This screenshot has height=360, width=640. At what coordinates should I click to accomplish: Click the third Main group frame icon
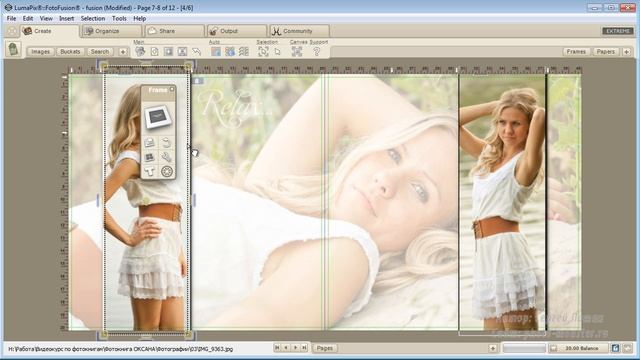168,51
